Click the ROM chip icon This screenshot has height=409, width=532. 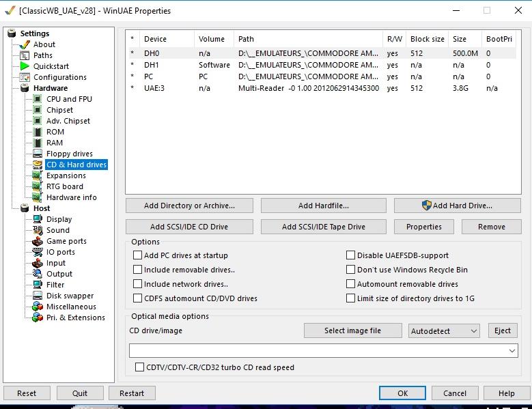(x=38, y=132)
